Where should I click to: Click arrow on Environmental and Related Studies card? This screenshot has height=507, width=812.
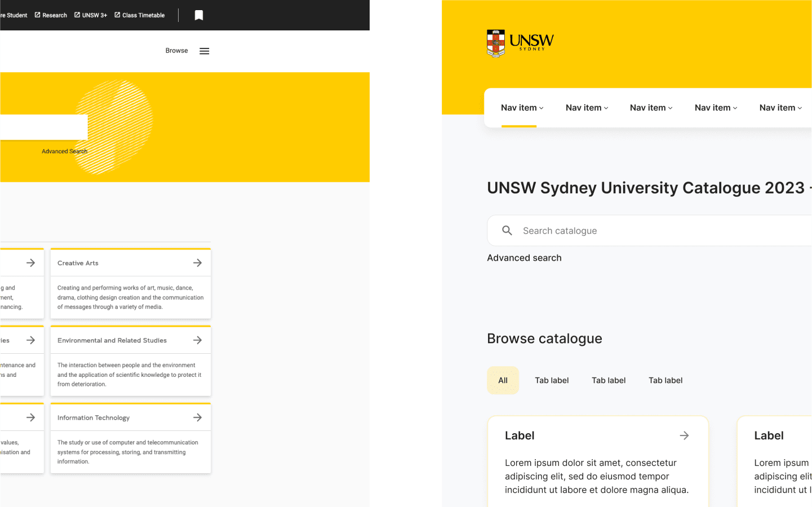[x=198, y=340]
